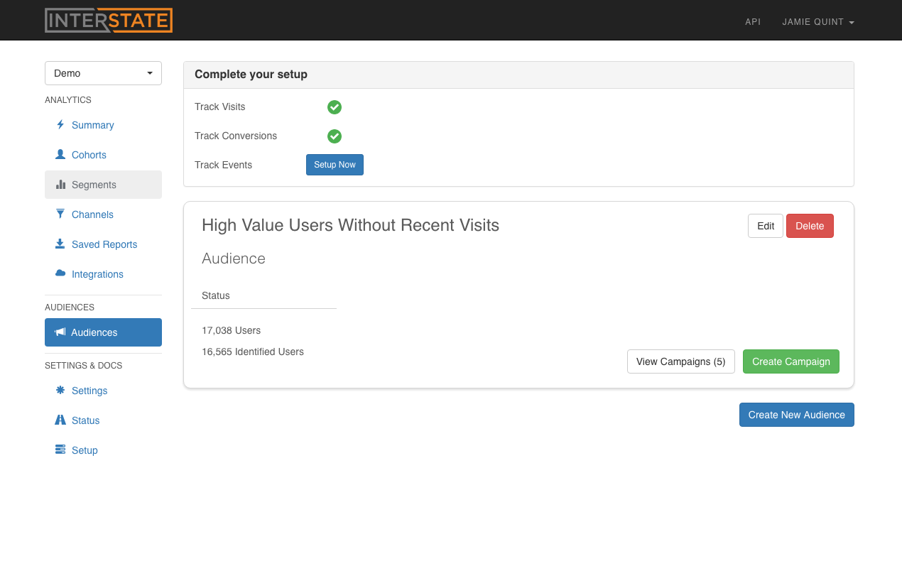Click Create New Audience
The width and height of the screenshot is (902, 588).
797,415
